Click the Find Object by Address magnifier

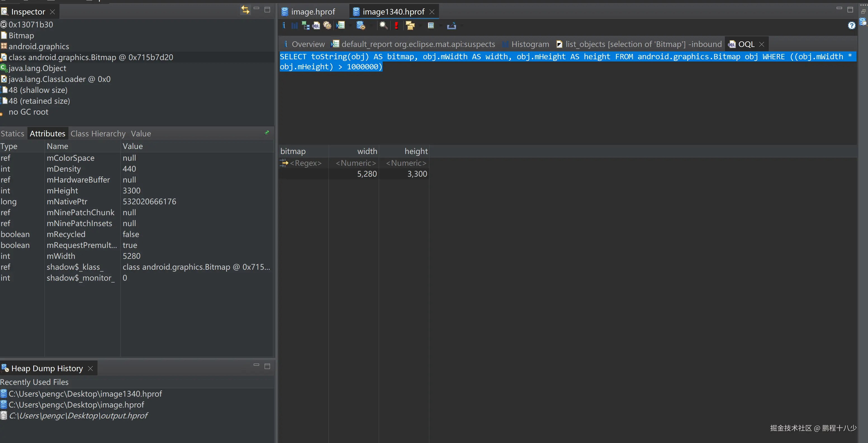[383, 26]
